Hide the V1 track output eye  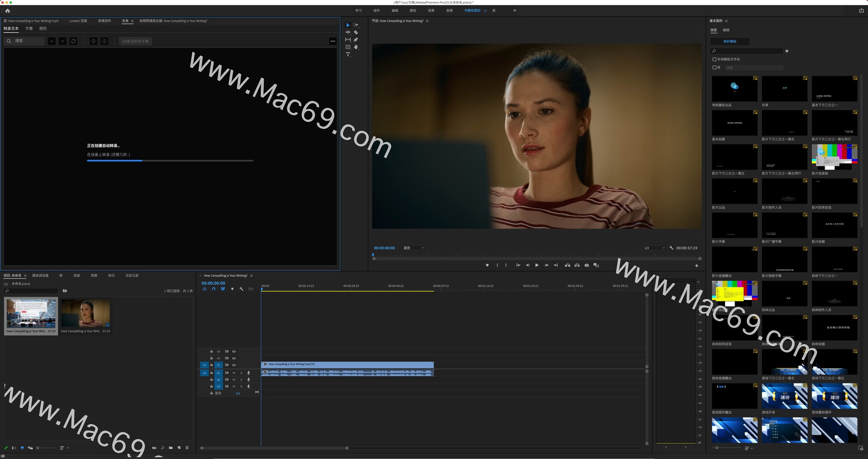tap(234, 365)
